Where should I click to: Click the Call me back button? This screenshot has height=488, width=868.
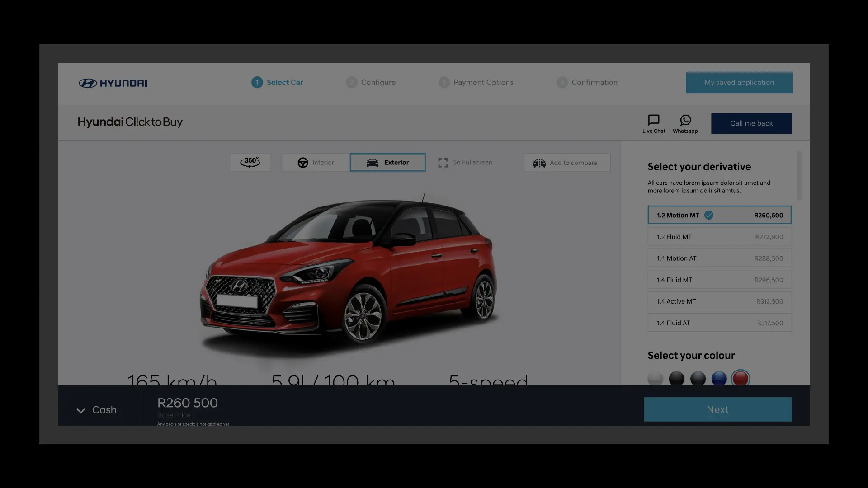(x=751, y=123)
